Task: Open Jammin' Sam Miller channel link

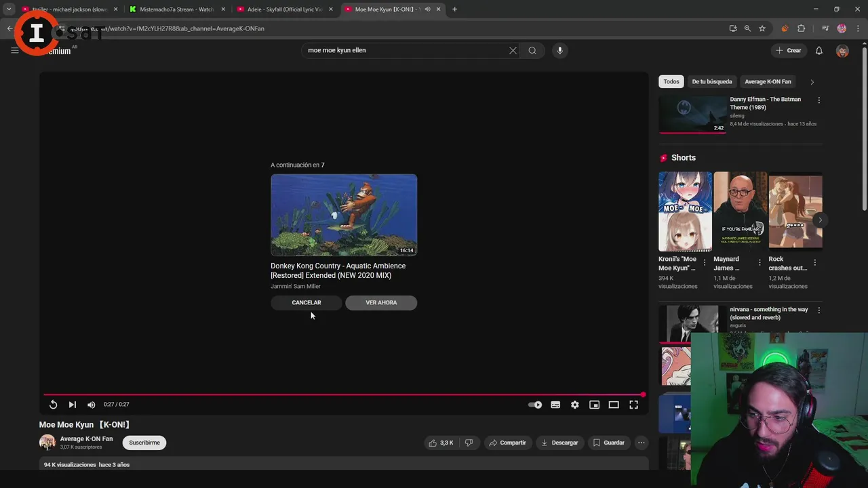Action: click(x=296, y=286)
